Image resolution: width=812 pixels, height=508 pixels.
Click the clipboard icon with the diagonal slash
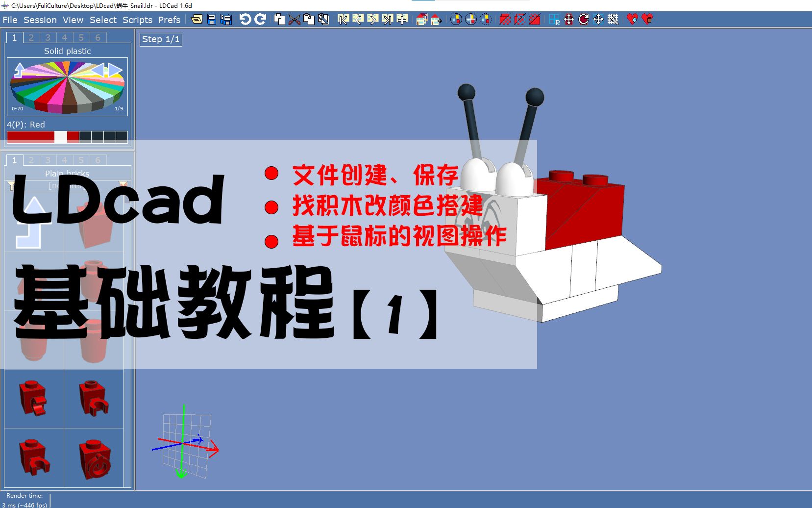point(323,19)
